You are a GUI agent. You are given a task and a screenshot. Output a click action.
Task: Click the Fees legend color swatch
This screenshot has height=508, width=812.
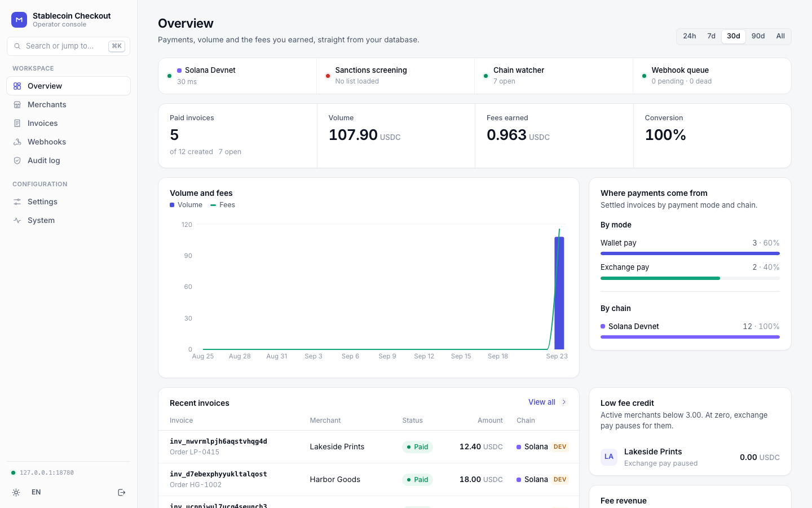pyautogui.click(x=213, y=205)
